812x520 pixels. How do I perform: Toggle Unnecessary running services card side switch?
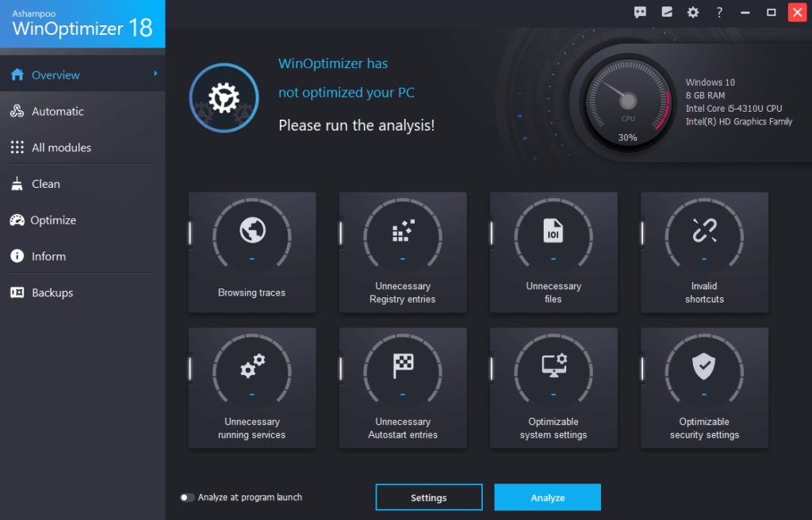(x=190, y=369)
